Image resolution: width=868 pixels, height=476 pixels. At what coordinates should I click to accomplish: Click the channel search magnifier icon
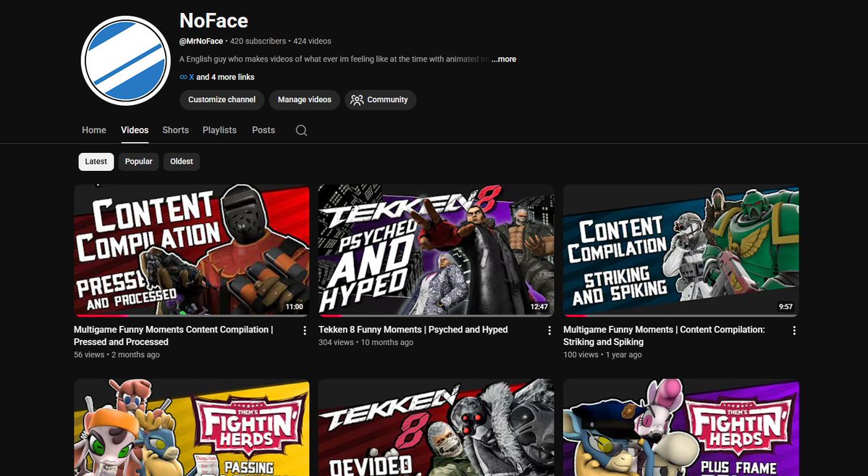pyautogui.click(x=301, y=130)
